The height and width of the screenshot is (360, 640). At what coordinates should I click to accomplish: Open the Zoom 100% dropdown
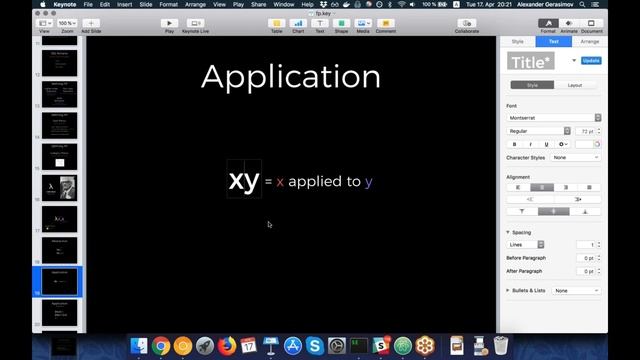67,23
